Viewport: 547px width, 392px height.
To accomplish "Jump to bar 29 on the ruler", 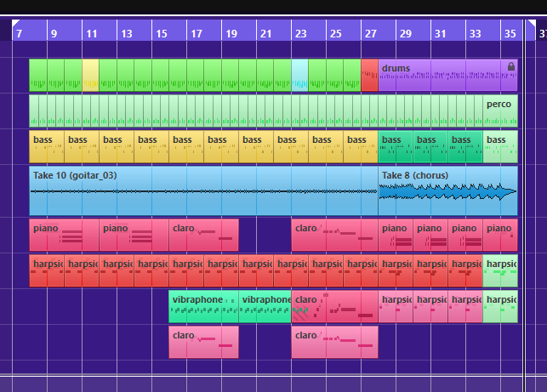I will 405,34.
